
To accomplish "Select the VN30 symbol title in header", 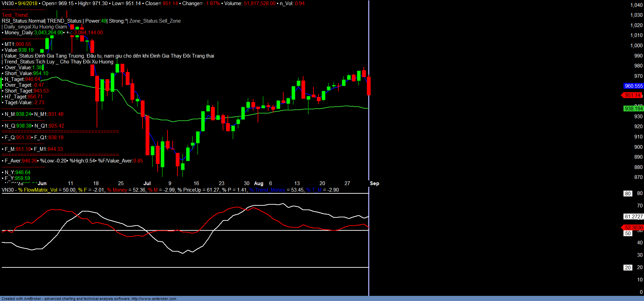I will pyautogui.click(x=8, y=3).
